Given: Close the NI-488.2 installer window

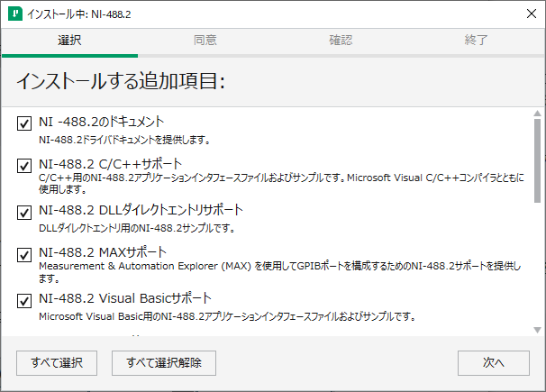Looking at the screenshot, I should (532, 14).
